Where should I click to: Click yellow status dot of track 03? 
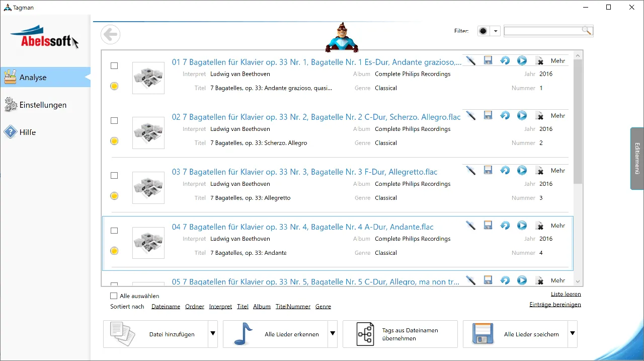114,196
